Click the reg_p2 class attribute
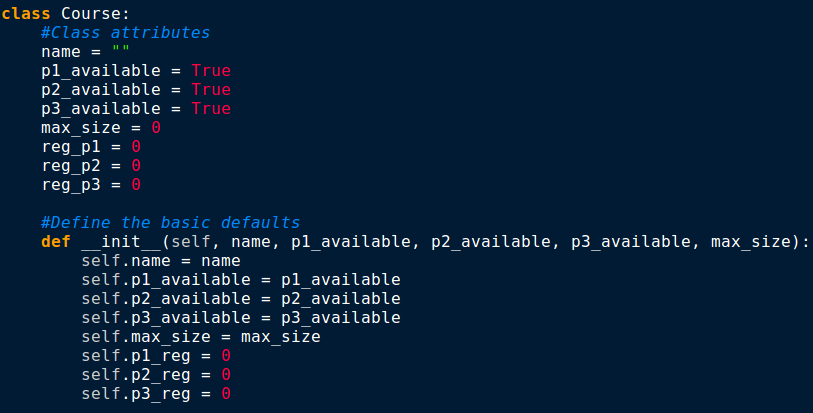813x413 pixels. click(x=71, y=166)
